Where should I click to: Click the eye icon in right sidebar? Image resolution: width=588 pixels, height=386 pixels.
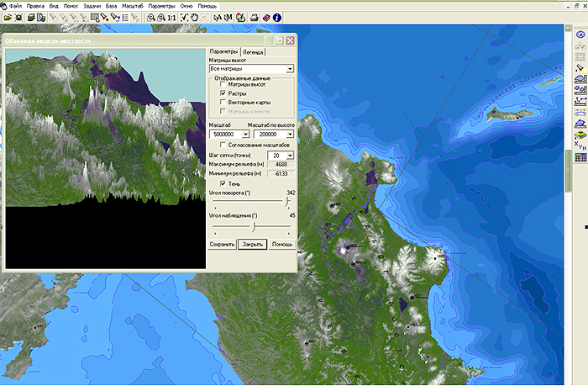580,34
